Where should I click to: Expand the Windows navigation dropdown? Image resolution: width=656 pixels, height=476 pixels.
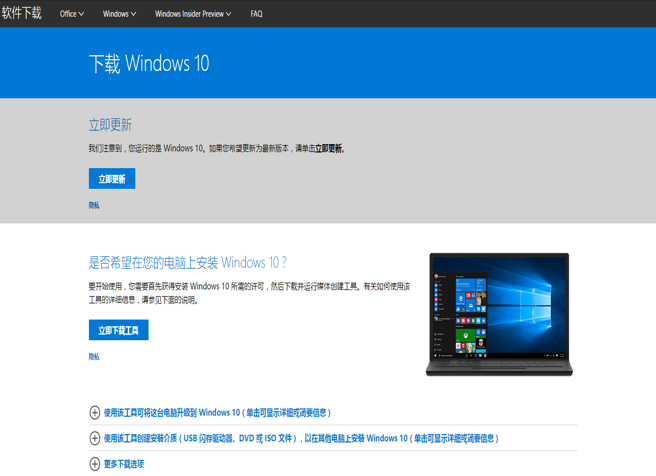(x=119, y=14)
